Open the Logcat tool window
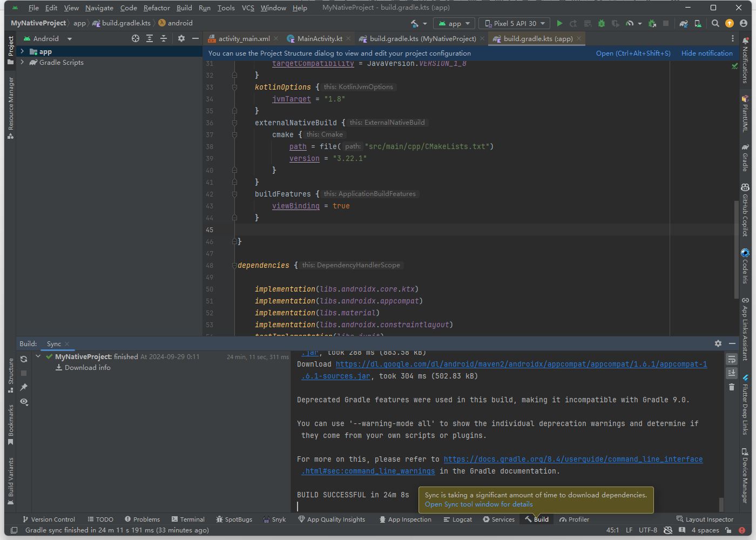Screen dimensions: 756x540 click(x=457, y=519)
